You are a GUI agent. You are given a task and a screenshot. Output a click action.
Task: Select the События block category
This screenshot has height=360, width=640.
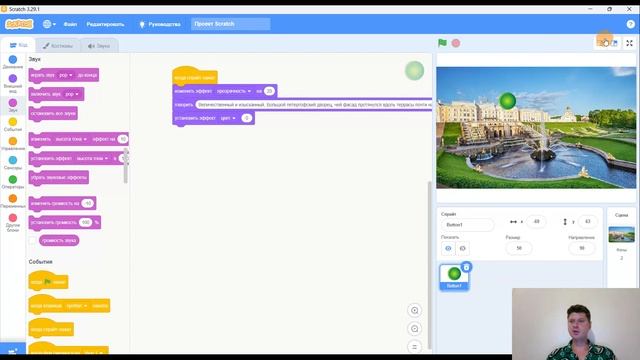(13, 124)
